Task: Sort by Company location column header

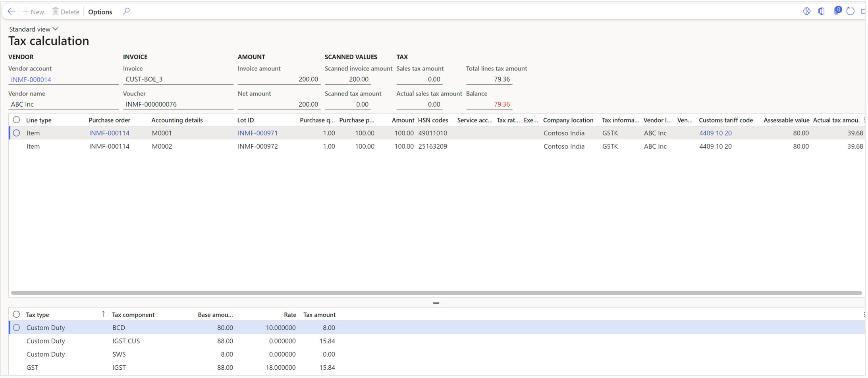Action: (568, 120)
